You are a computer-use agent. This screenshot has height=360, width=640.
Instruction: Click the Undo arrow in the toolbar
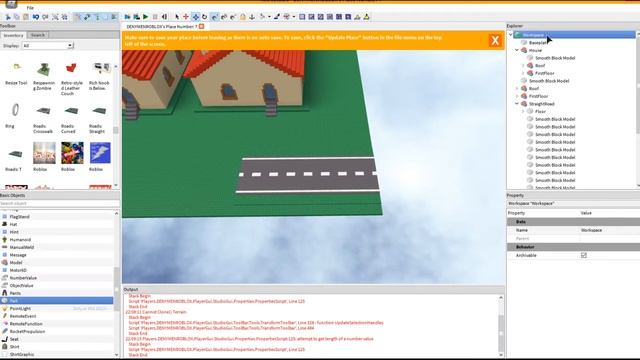pos(36,17)
